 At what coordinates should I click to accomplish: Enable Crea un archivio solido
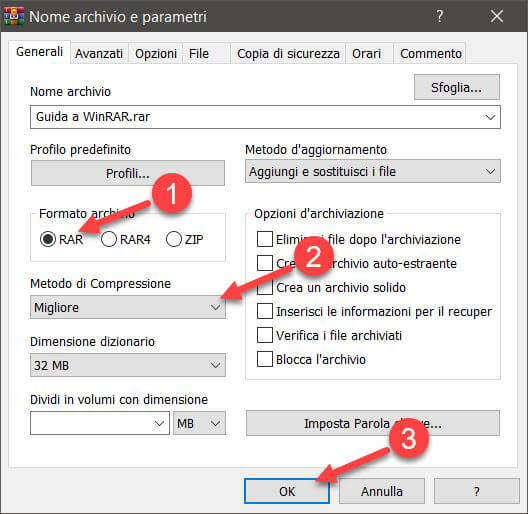point(265,287)
